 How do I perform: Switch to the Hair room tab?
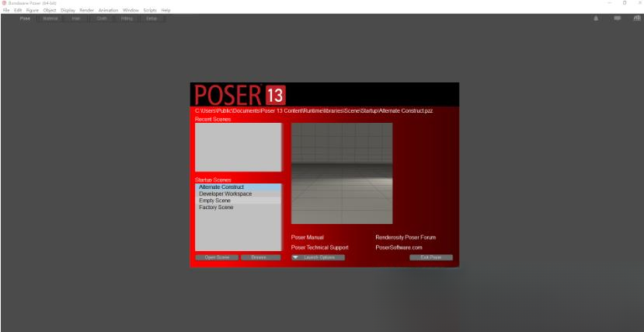pyautogui.click(x=76, y=19)
